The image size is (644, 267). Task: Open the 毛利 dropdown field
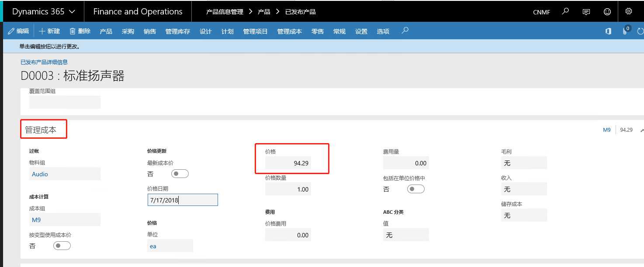coord(524,163)
